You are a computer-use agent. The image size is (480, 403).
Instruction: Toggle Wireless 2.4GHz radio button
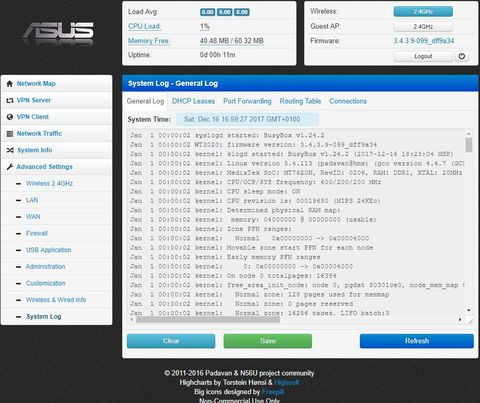pyautogui.click(x=423, y=12)
